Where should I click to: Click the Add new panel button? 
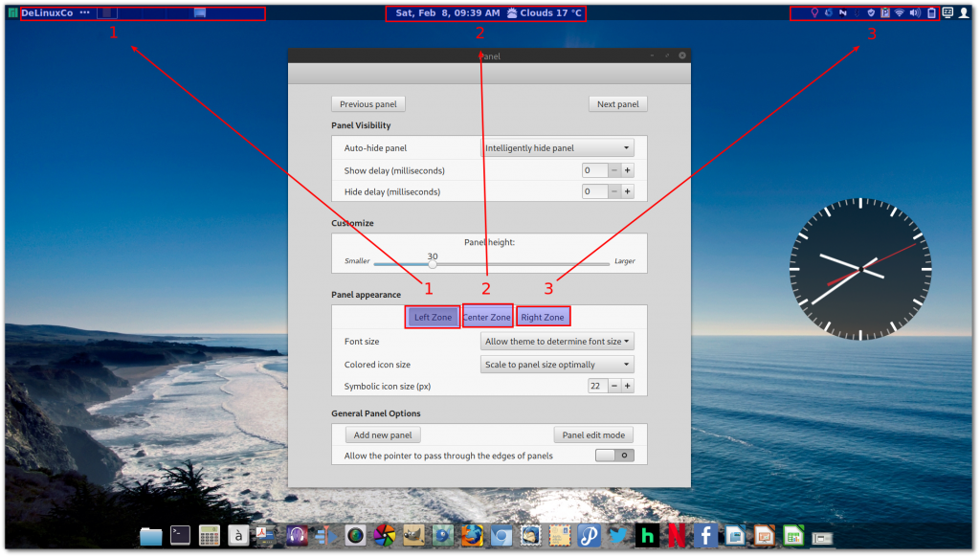tap(382, 435)
